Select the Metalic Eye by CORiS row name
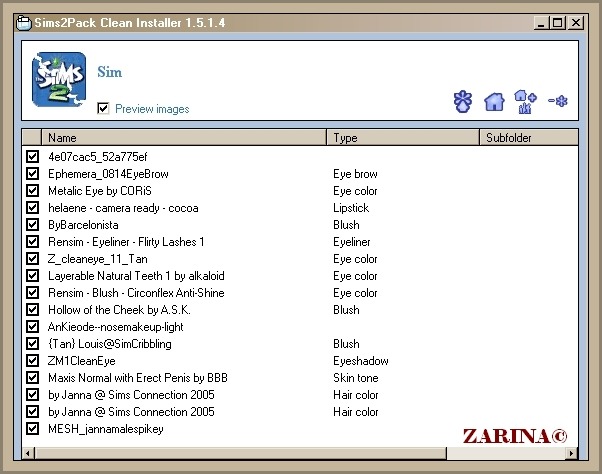 100,191
